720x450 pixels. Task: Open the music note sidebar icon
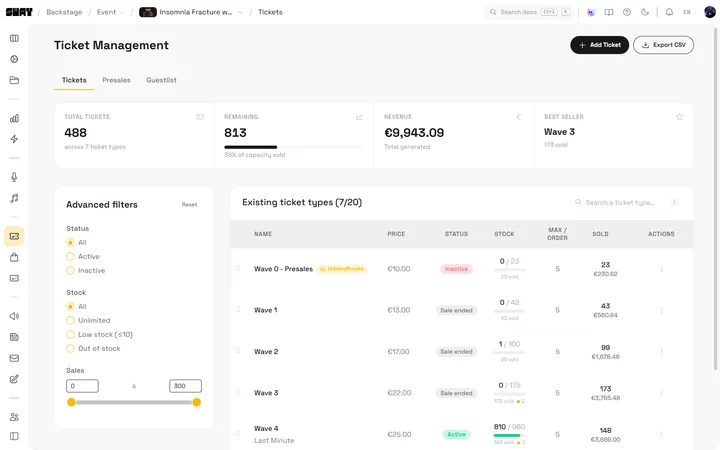[x=14, y=198]
